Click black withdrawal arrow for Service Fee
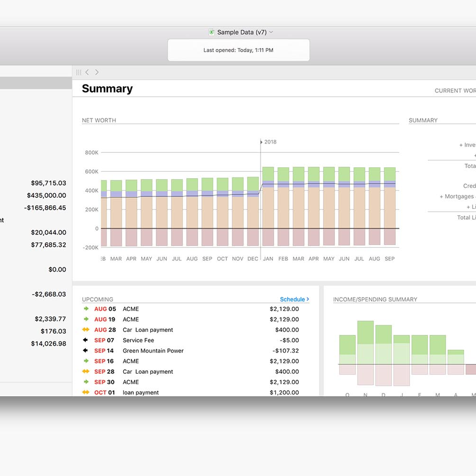 click(x=85, y=340)
